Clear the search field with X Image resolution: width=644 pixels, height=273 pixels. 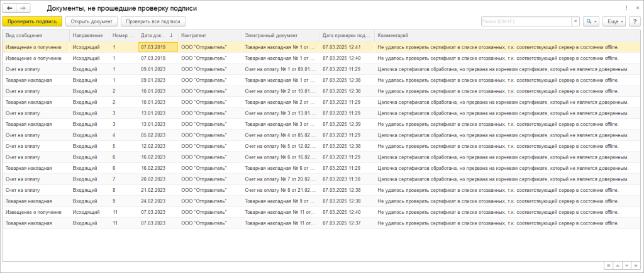575,21
